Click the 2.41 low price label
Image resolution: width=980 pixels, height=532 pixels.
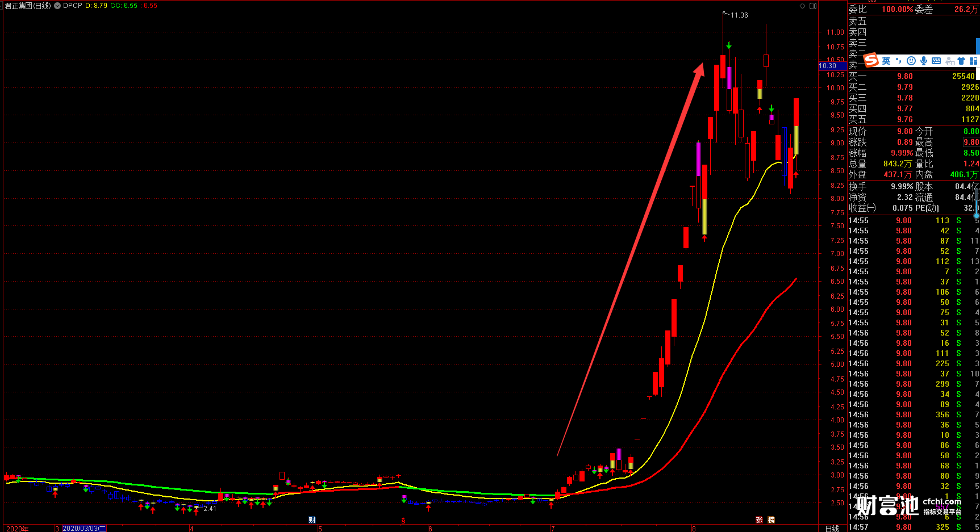210,509
